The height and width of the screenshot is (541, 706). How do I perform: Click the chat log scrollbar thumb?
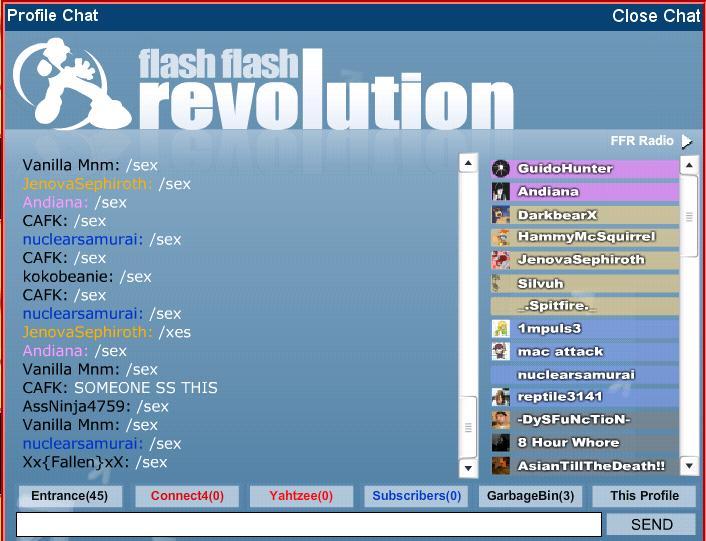468,427
